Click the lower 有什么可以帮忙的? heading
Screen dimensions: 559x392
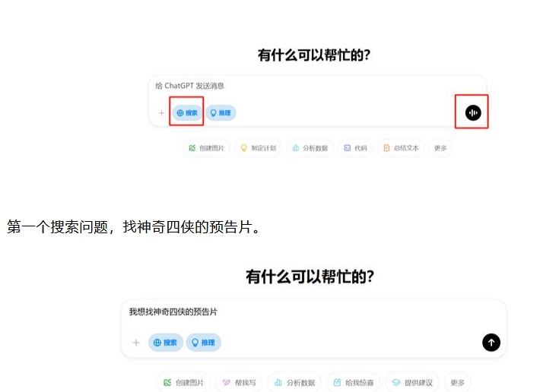(x=310, y=277)
